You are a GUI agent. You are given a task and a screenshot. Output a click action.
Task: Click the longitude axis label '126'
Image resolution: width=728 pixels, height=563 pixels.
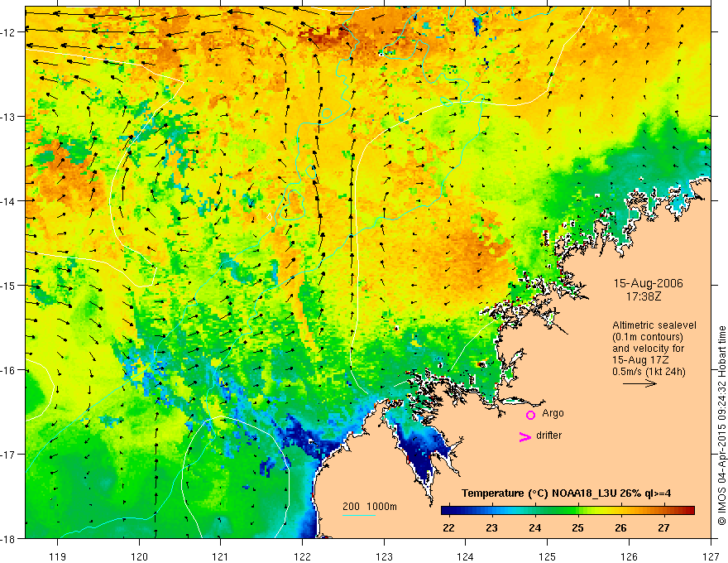click(x=629, y=556)
